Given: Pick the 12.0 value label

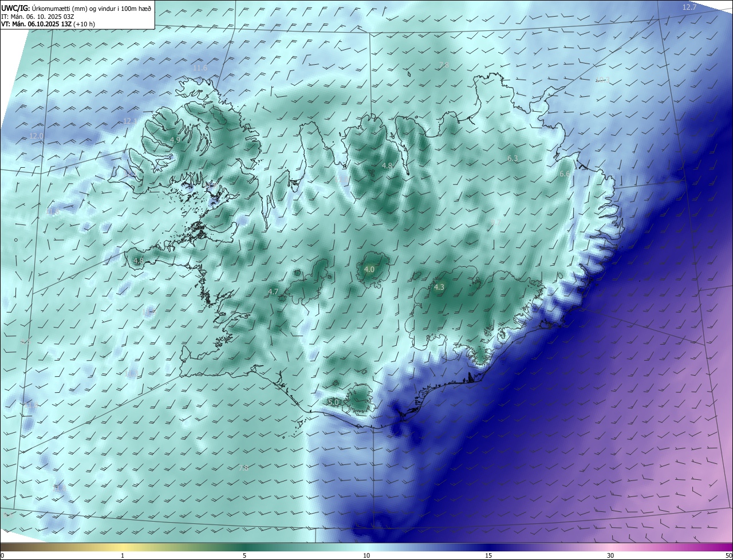Looking at the screenshot, I should 37,136.
